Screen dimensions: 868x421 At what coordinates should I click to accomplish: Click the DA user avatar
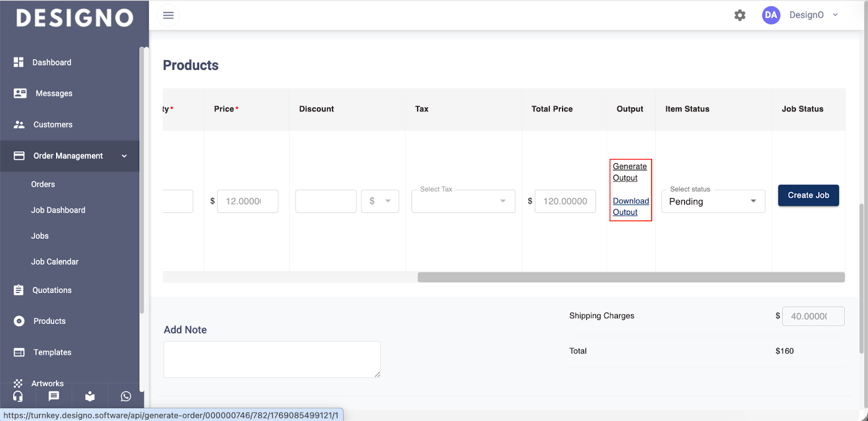770,15
